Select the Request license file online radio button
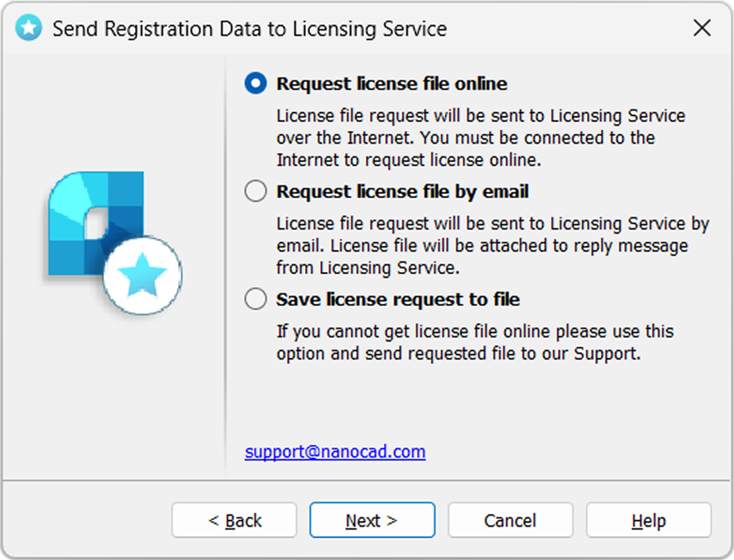 255,83
